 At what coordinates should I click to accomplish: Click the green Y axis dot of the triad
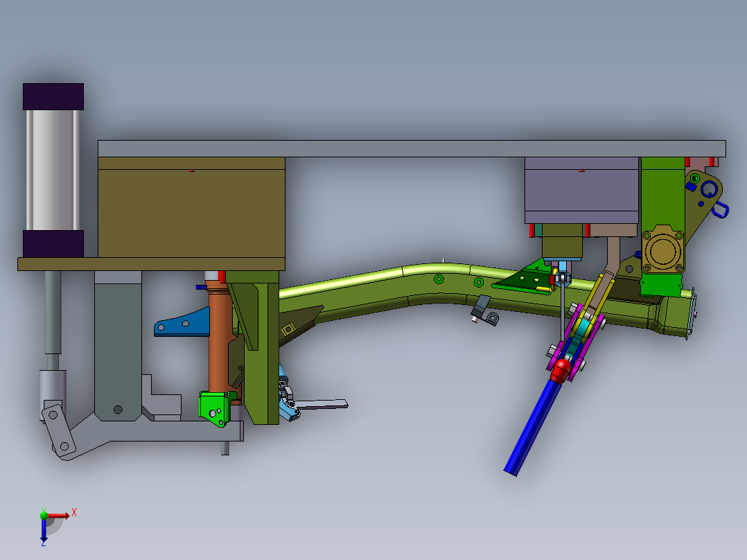pos(44,515)
